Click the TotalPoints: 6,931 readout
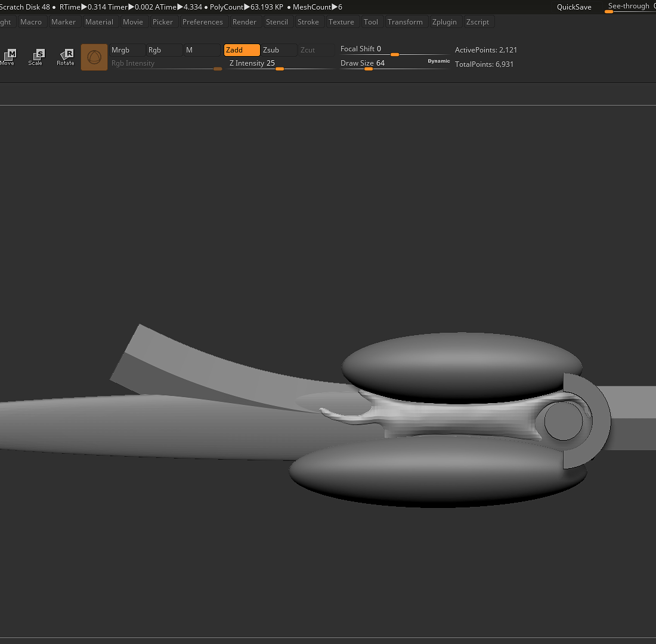This screenshot has width=656, height=644. coord(484,64)
